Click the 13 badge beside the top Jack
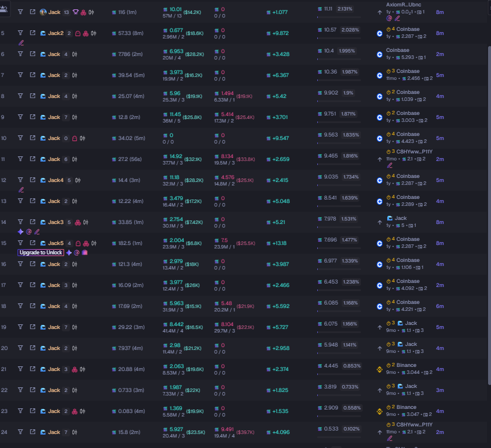This screenshot has height=448, width=491. [x=66, y=12]
